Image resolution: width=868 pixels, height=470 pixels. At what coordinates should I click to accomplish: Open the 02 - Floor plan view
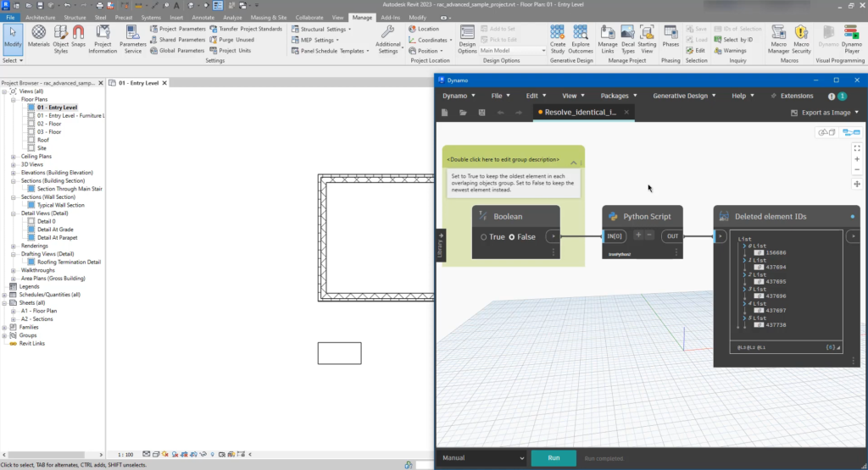(x=48, y=124)
